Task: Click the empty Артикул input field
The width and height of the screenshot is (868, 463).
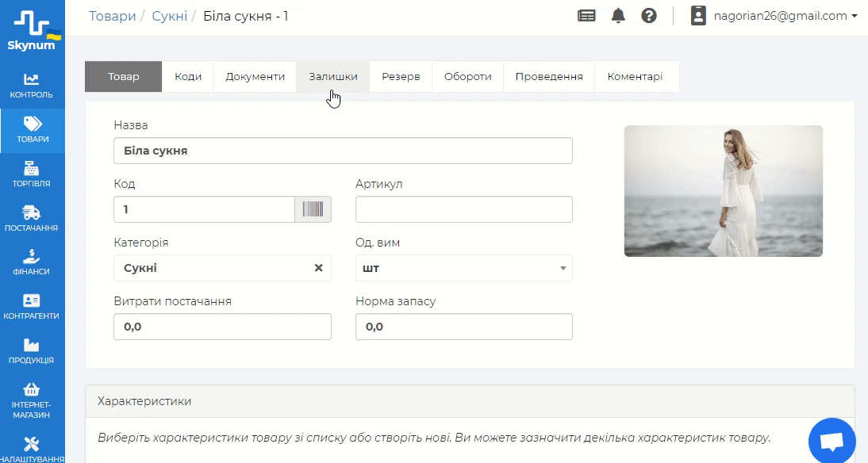Action: click(464, 209)
